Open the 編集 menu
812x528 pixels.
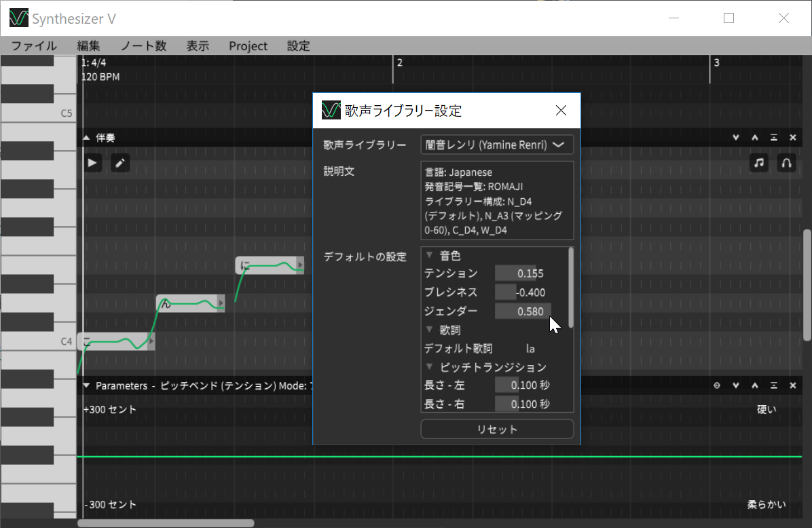(88, 46)
